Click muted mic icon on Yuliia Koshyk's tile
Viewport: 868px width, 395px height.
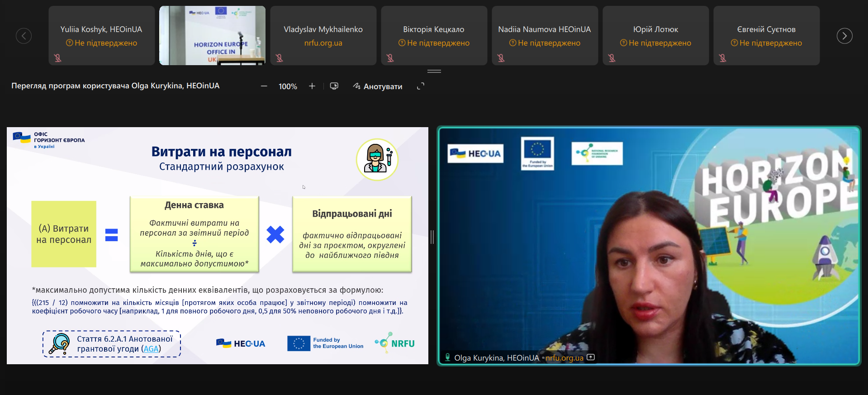click(x=57, y=58)
